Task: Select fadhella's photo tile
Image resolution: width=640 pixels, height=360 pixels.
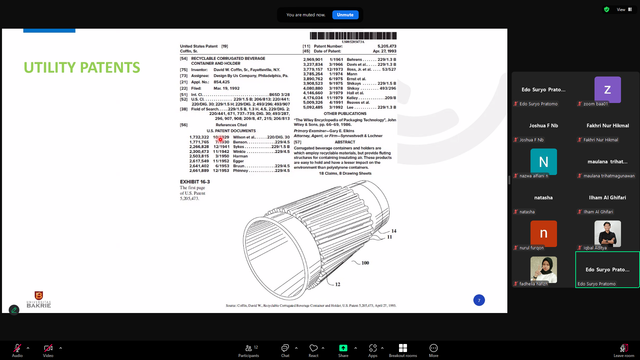Action: tap(543, 269)
